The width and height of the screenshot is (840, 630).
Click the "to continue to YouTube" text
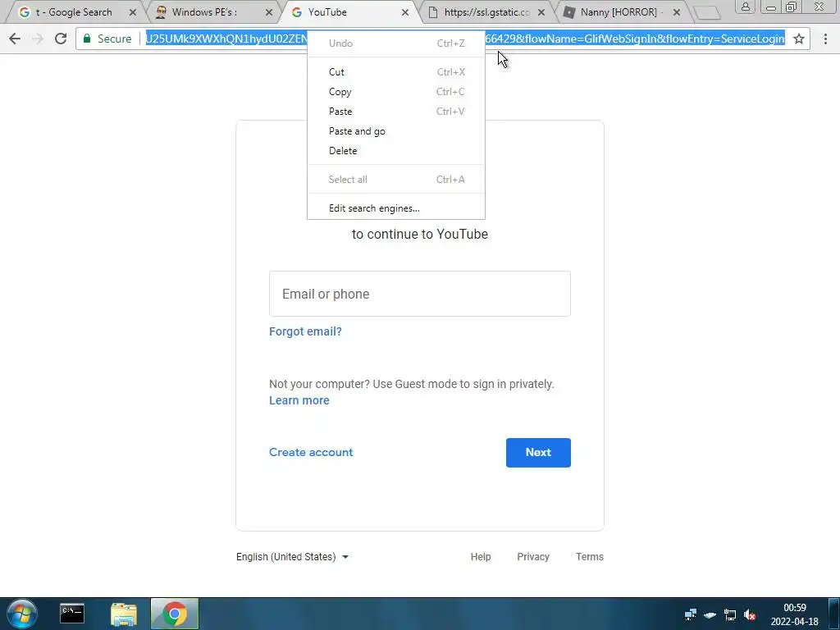(x=419, y=234)
